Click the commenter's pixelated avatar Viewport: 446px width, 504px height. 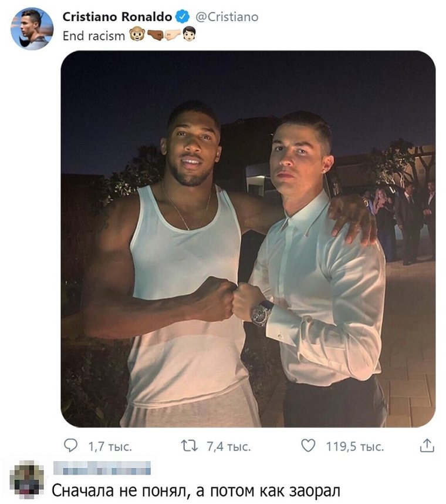27,479
